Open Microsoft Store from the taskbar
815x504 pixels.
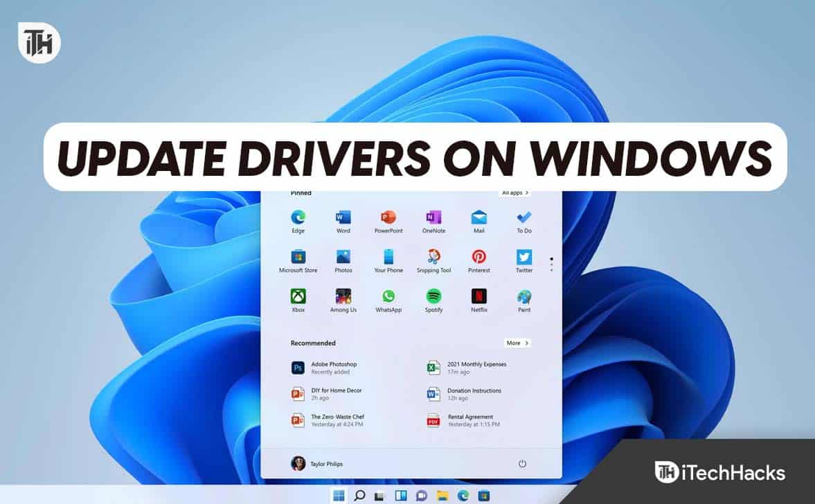click(484, 496)
